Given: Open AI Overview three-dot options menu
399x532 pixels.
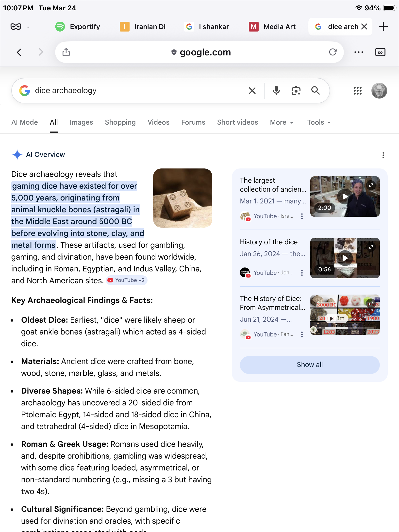Looking at the screenshot, I should coord(383,155).
